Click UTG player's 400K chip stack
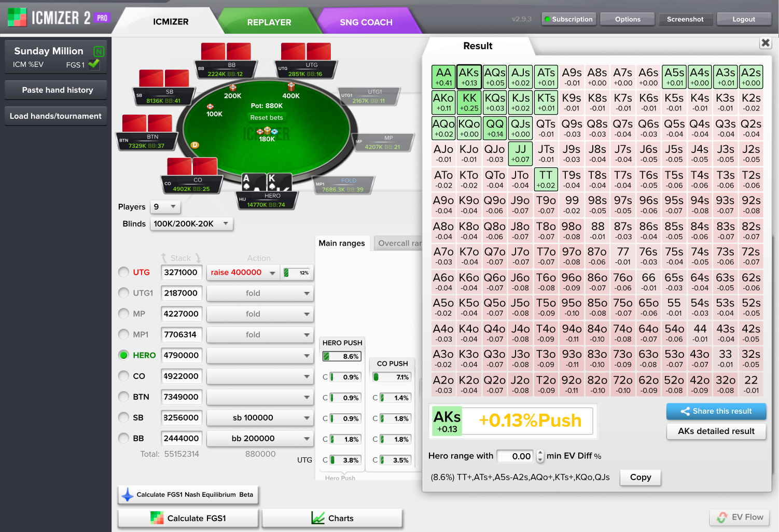This screenshot has width=779, height=532. click(291, 86)
